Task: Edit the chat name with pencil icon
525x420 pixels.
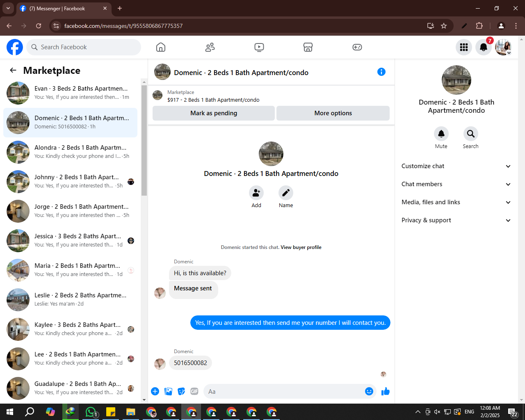Action: click(286, 193)
